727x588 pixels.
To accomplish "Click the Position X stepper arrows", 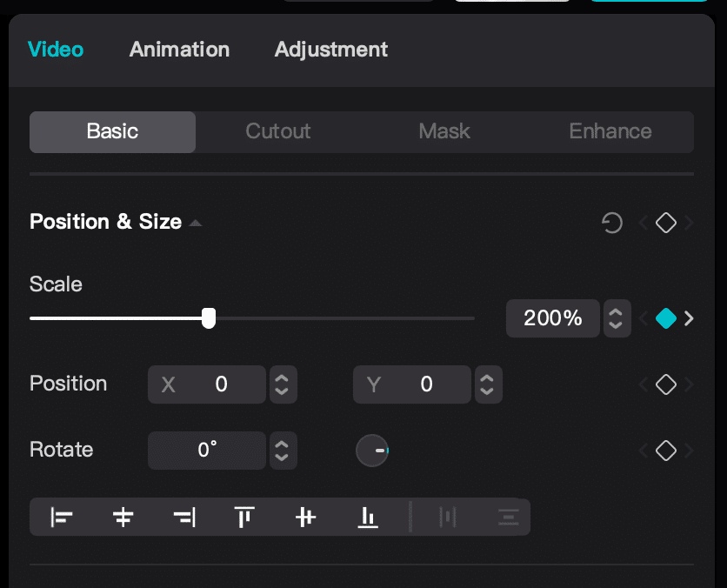I will click(283, 384).
